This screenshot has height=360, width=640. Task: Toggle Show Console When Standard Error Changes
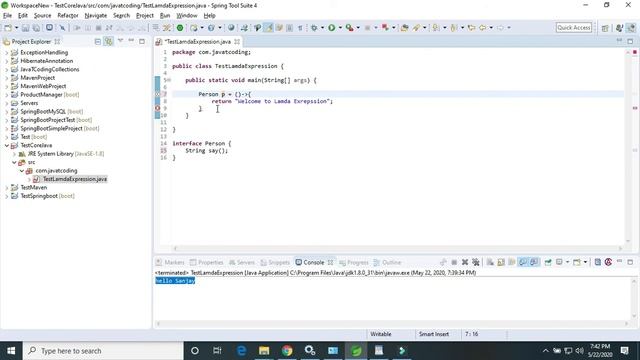[x=534, y=262]
